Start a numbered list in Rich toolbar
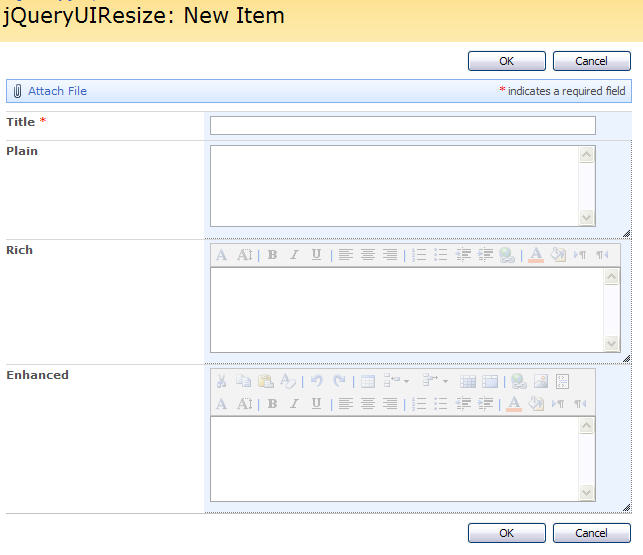The height and width of the screenshot is (555, 643). pos(419,255)
